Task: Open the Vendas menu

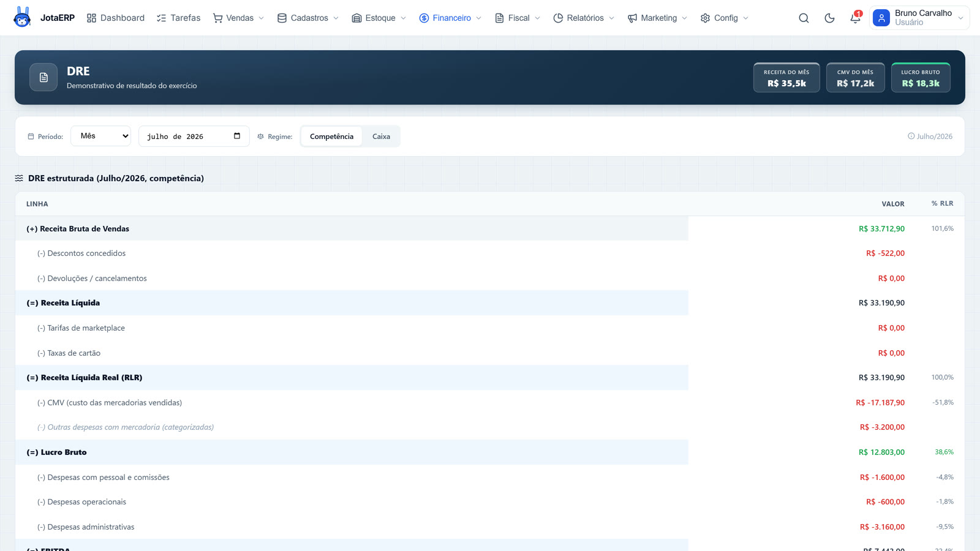Action: coord(239,18)
